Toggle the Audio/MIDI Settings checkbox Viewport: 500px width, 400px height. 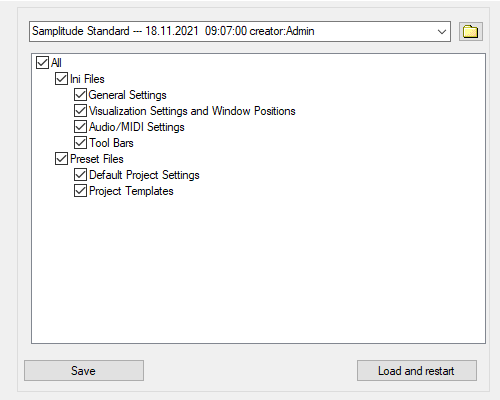coord(80,127)
